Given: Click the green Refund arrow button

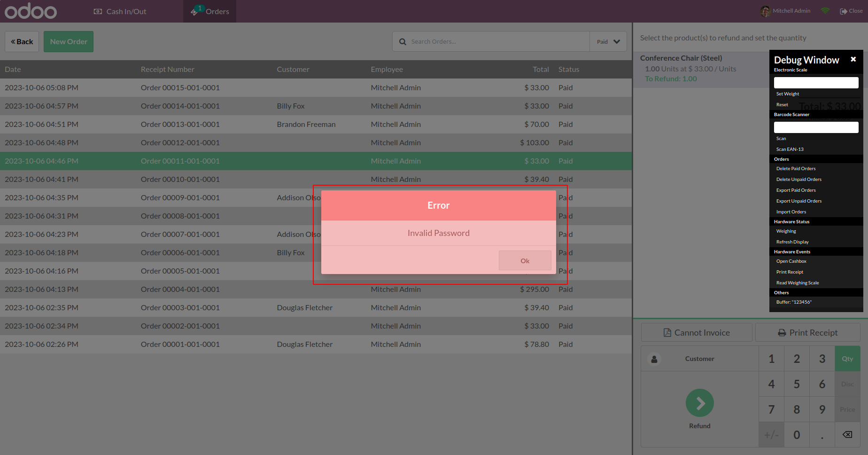Looking at the screenshot, I should coord(700,403).
